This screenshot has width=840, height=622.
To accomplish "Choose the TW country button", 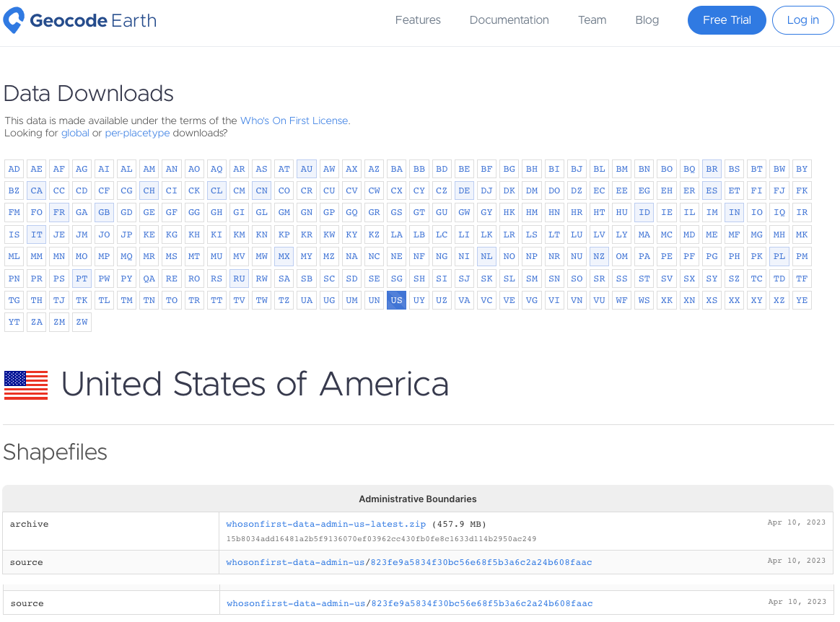I will pos(261,301).
